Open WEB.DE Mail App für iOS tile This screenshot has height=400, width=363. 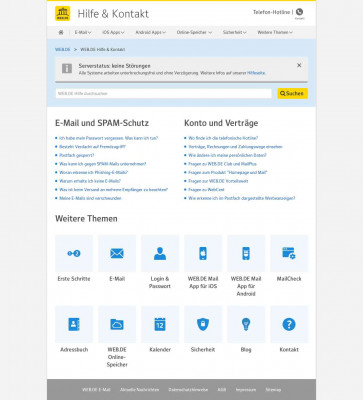(x=203, y=253)
